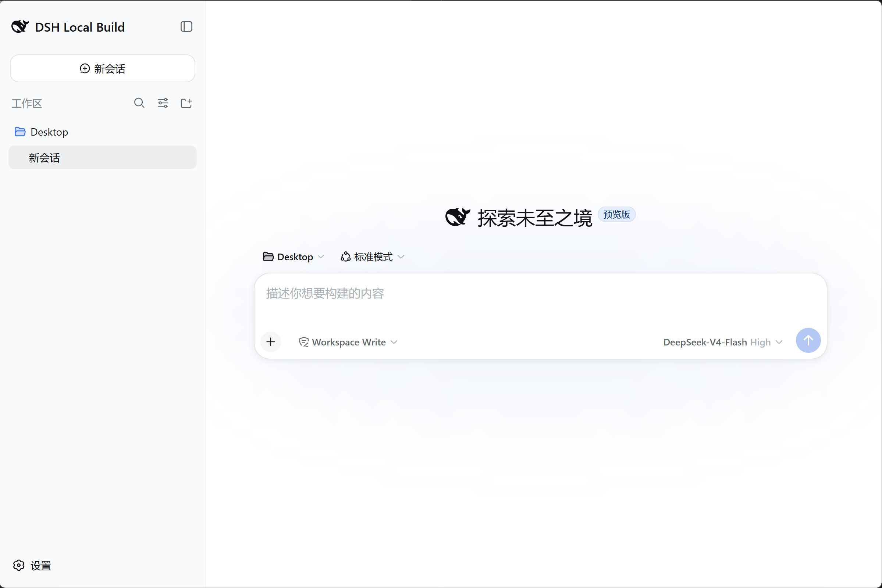882x588 pixels.
Task: Open the 新会话 conversation in sidebar
Action: (103, 158)
